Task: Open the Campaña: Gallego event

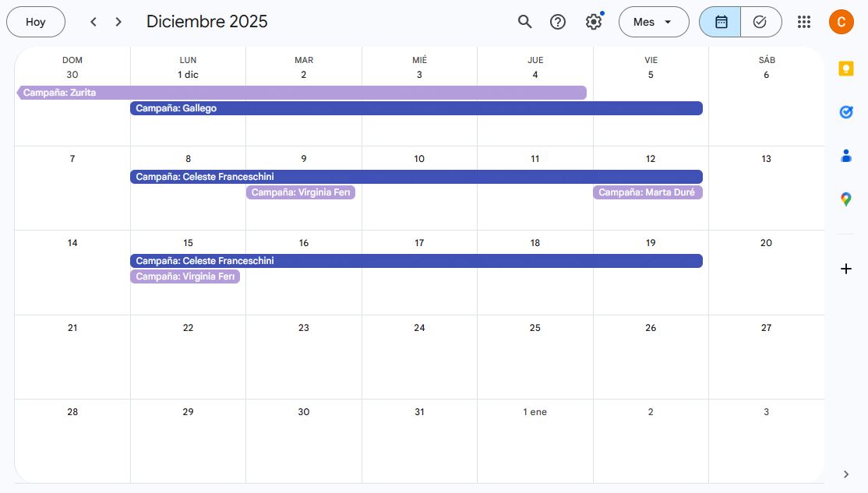Action: coord(416,108)
